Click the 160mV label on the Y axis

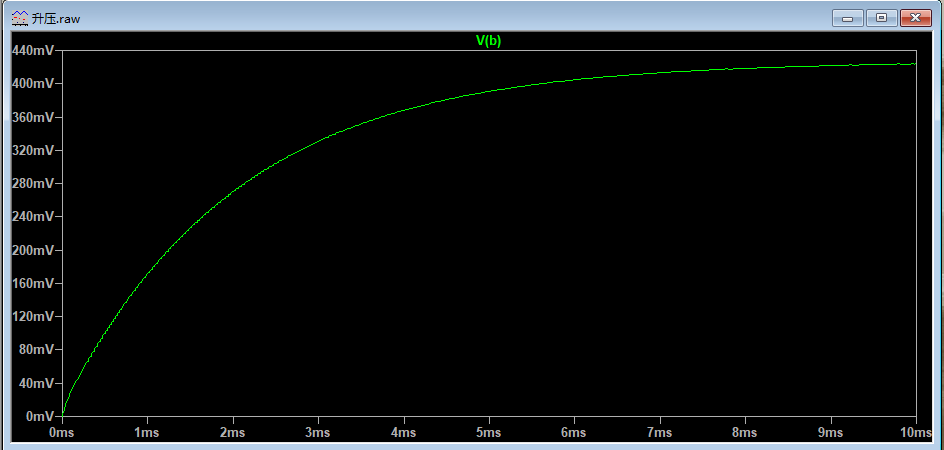coord(33,283)
